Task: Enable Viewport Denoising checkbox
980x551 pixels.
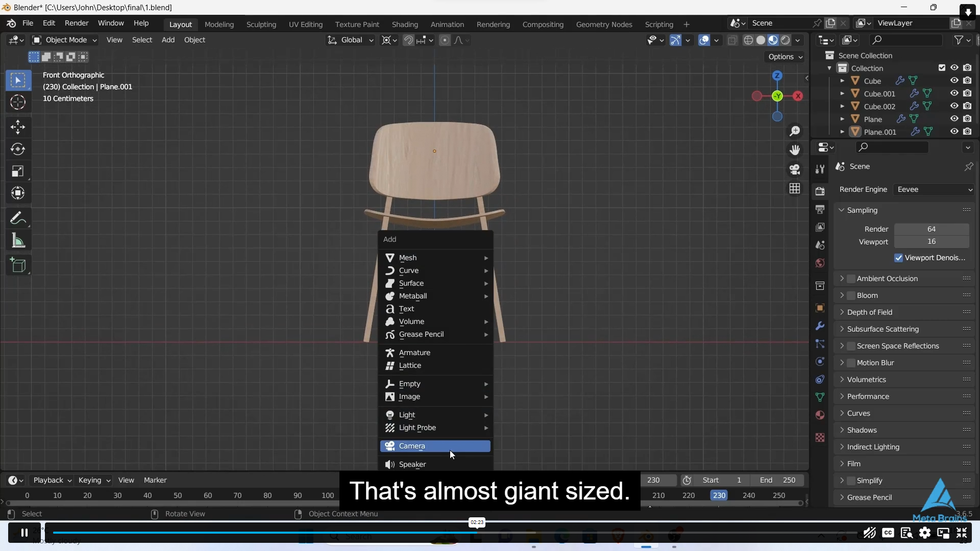Action: click(899, 258)
